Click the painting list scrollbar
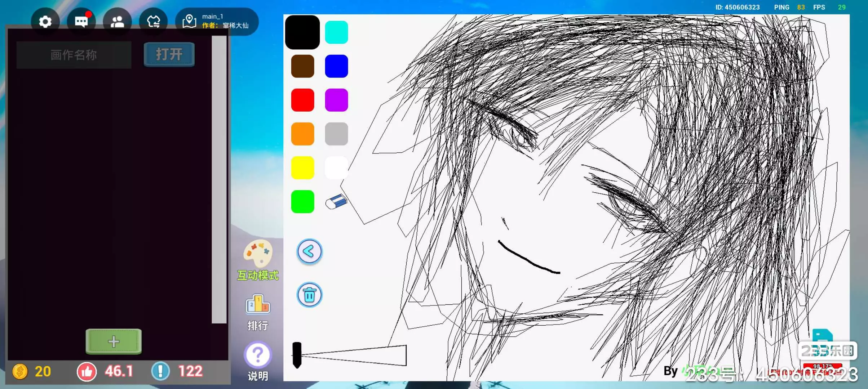 coord(219,180)
